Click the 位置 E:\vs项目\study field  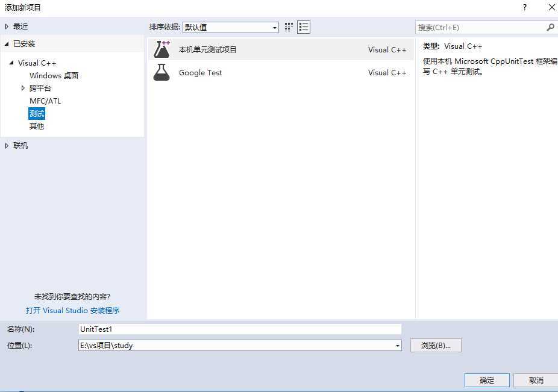[x=240, y=346]
